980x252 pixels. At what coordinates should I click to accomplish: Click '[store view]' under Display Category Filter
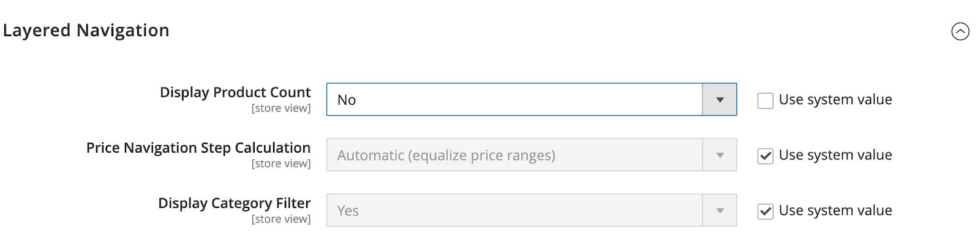tap(281, 220)
